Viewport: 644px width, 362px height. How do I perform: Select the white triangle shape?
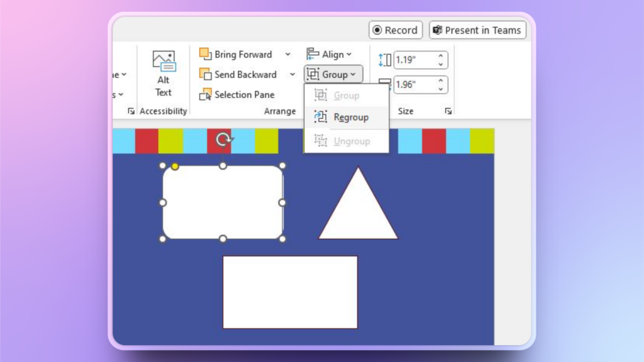click(x=358, y=211)
